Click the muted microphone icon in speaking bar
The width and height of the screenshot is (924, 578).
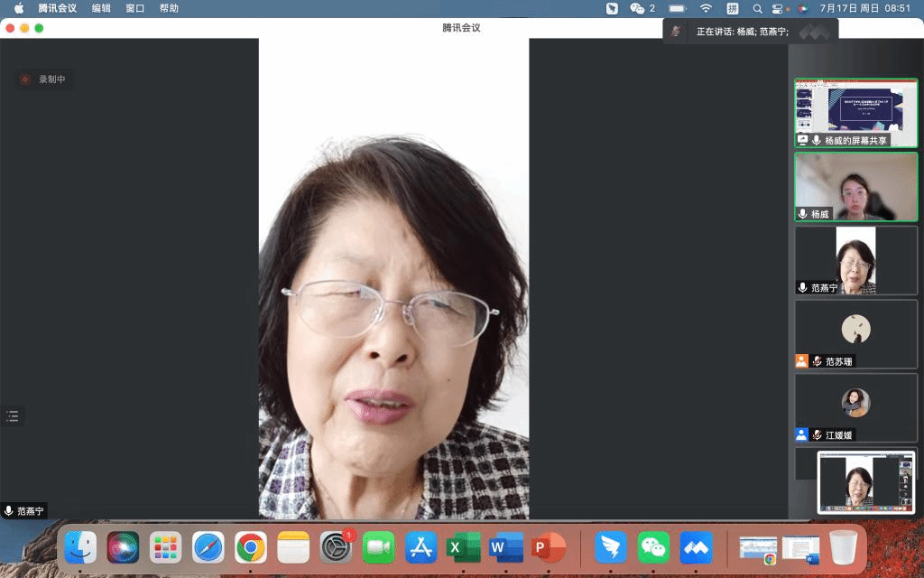(676, 32)
